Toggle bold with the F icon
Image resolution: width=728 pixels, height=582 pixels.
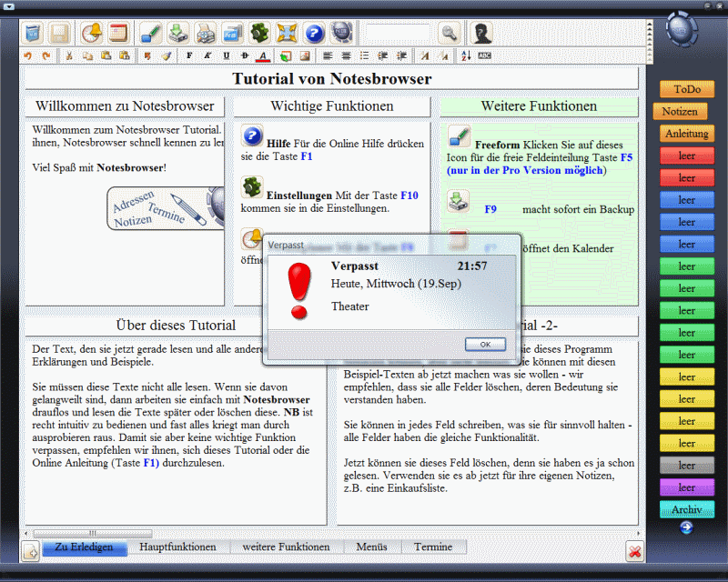point(189,55)
